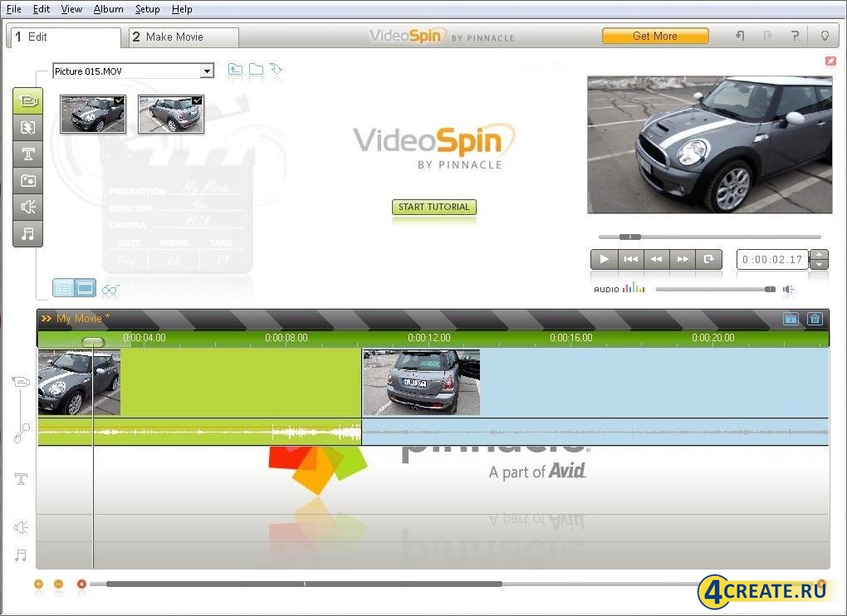Click the Find Scenes glasses icon
The image size is (847, 616).
tap(110, 288)
